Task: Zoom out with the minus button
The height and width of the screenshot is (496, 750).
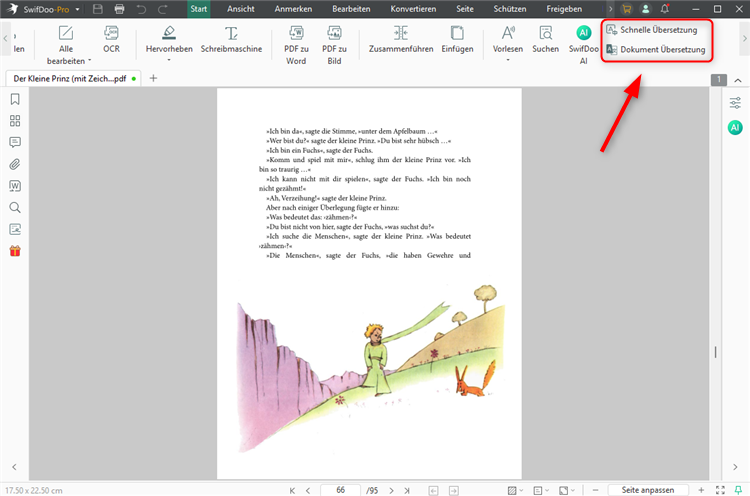Action: coord(596,490)
